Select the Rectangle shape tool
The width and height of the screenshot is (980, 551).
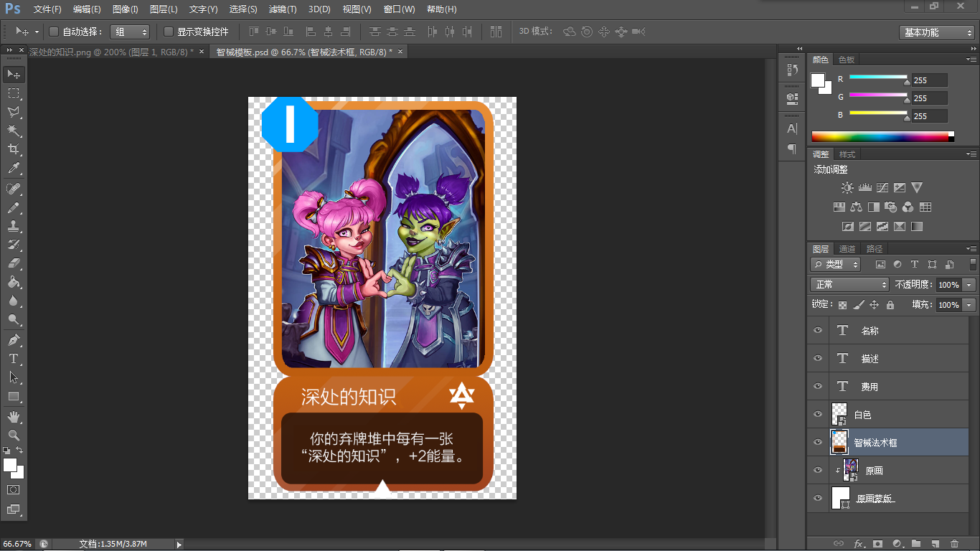14,396
